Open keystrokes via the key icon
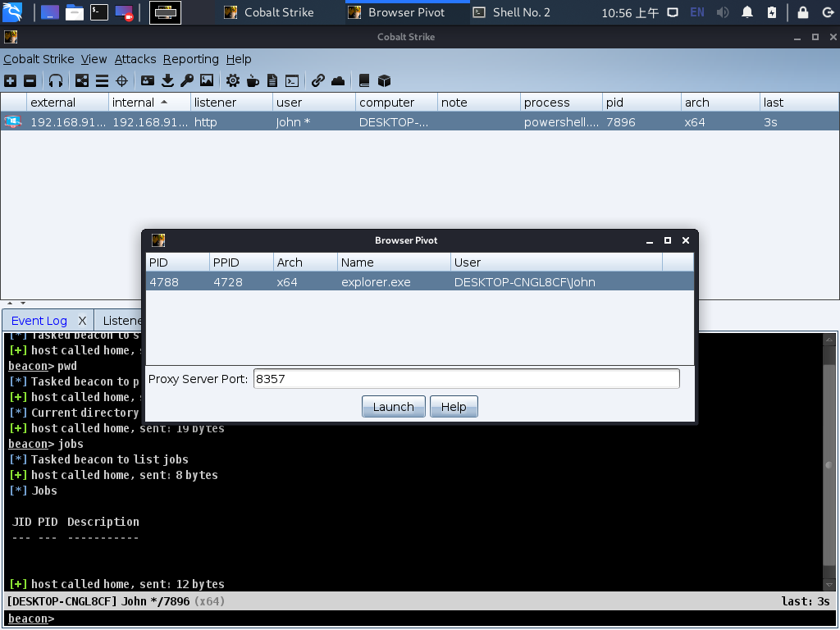 [x=187, y=80]
